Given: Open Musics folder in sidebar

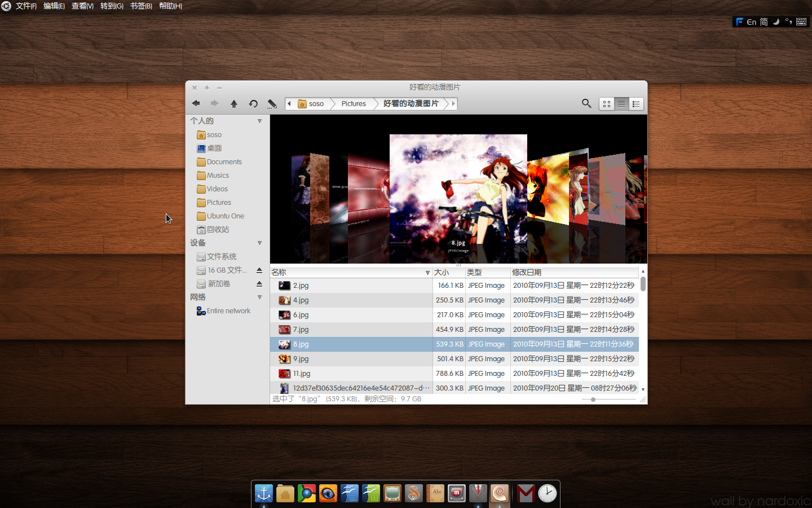Looking at the screenshot, I should 213,176.
